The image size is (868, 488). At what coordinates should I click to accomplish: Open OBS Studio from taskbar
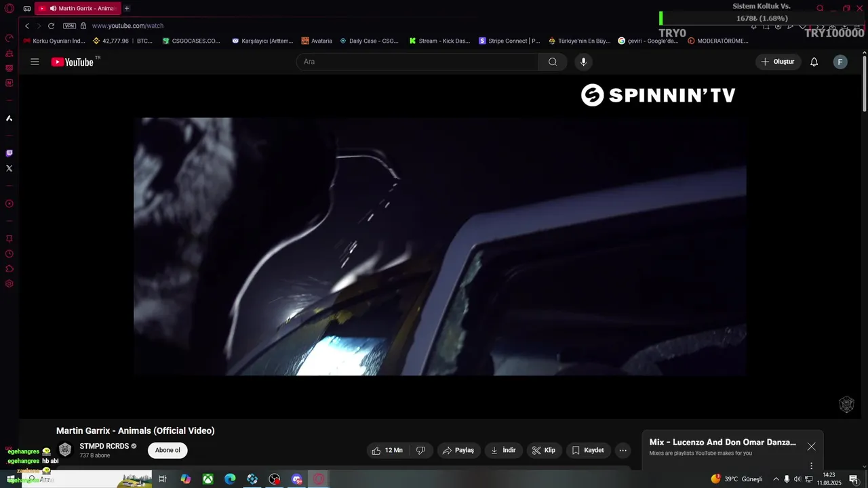(x=275, y=479)
